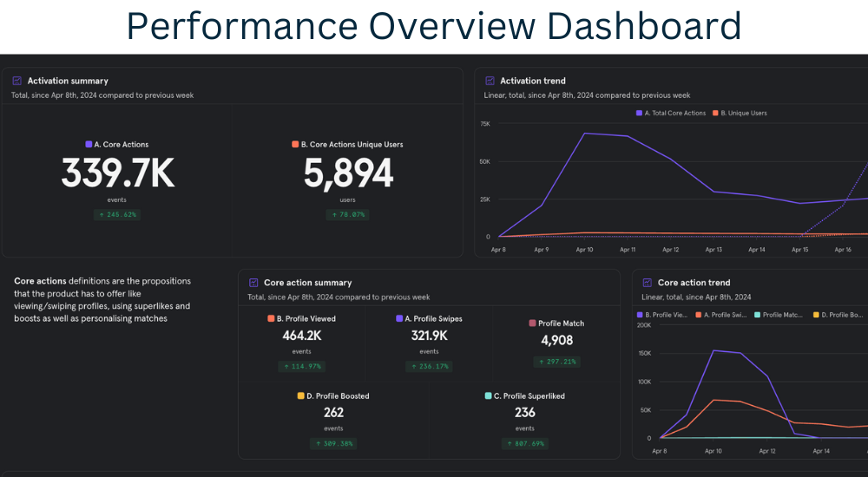Select the 339.7K Core Actions metric
This screenshot has height=477, width=868.
pos(117,174)
